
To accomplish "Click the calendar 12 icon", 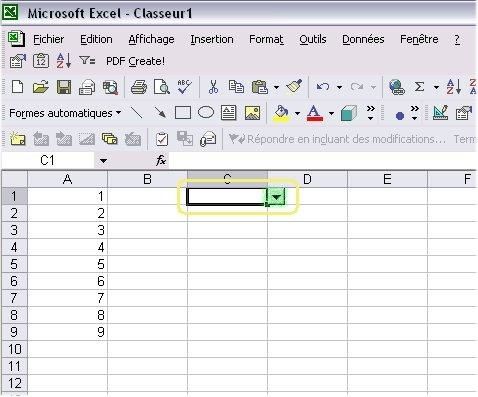I will pos(41,61).
